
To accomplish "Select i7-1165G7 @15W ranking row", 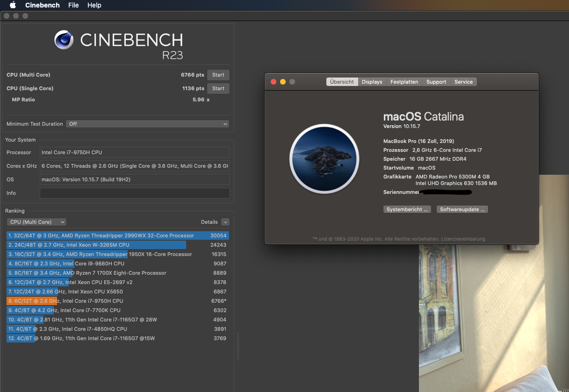I will [x=118, y=338].
